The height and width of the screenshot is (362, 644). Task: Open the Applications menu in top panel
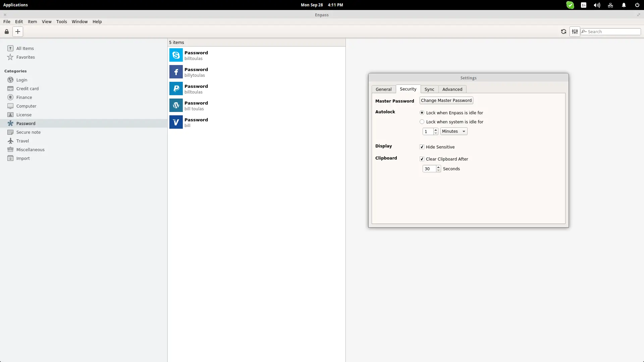click(15, 5)
